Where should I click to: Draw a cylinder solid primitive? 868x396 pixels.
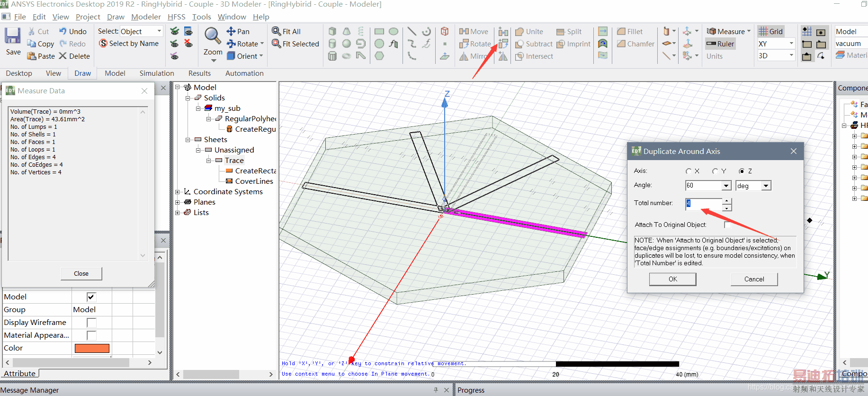point(332,44)
